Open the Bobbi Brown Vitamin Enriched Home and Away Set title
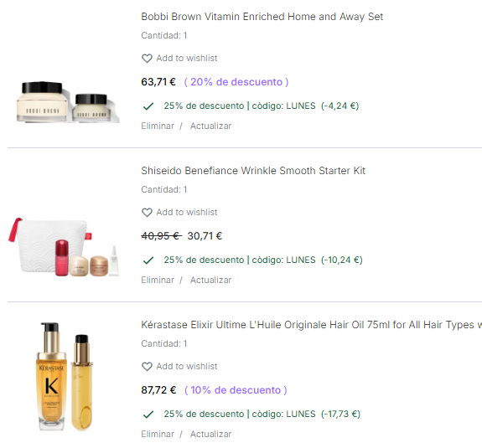 [262, 17]
